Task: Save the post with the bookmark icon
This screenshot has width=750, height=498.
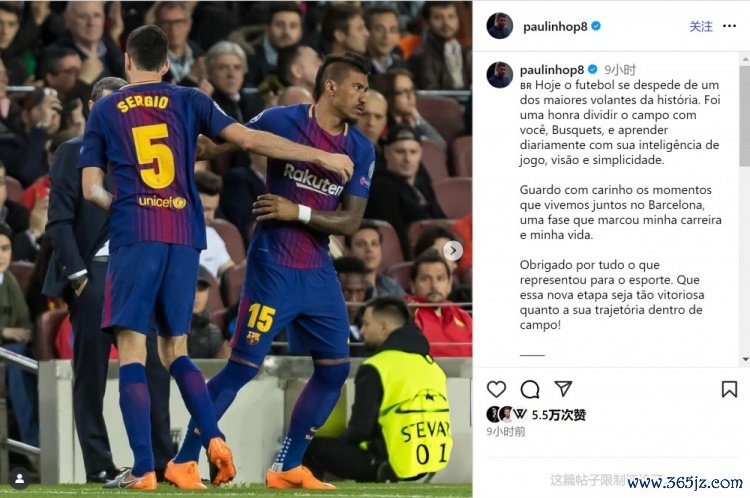Action: coord(729,389)
